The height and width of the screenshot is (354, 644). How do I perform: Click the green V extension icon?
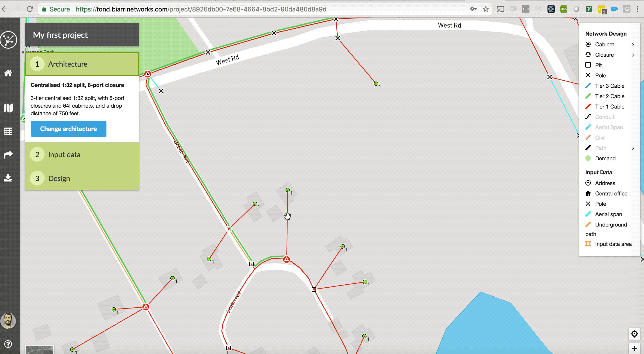[x=589, y=9]
